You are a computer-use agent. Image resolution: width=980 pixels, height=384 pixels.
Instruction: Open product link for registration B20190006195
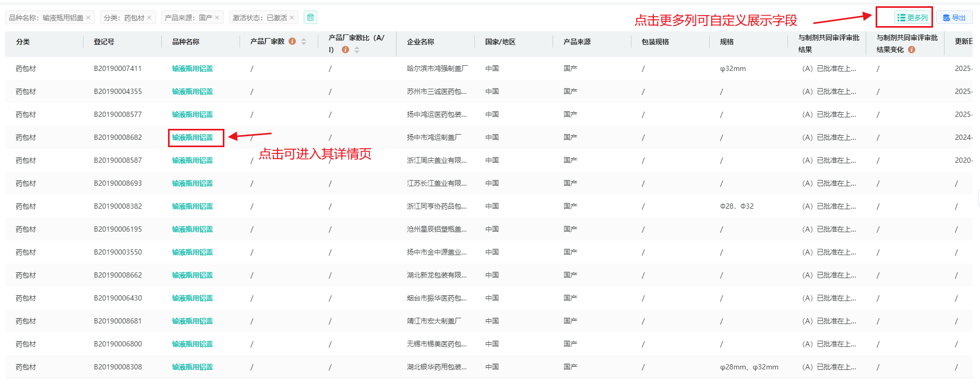click(193, 229)
